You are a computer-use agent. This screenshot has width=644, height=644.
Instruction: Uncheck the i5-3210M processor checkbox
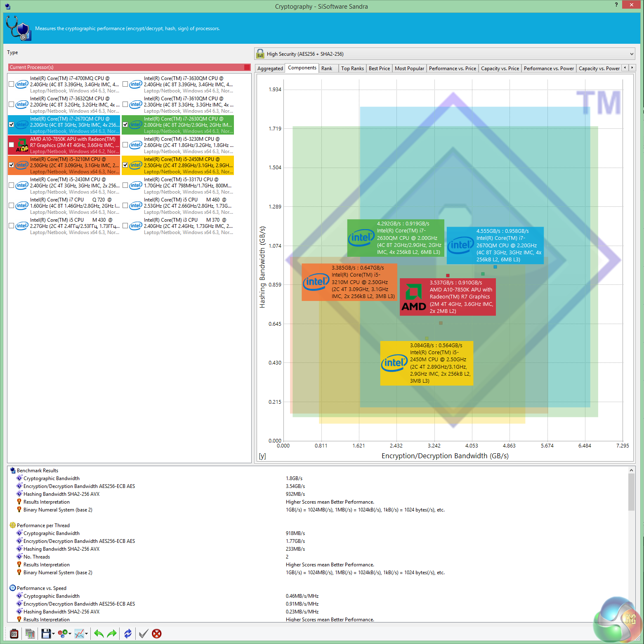tap(11, 165)
